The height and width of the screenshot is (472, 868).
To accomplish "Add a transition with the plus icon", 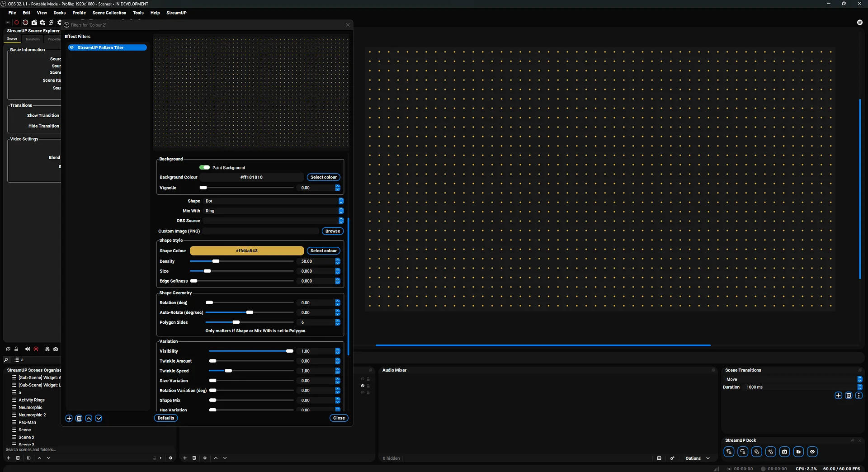I will pos(838,396).
